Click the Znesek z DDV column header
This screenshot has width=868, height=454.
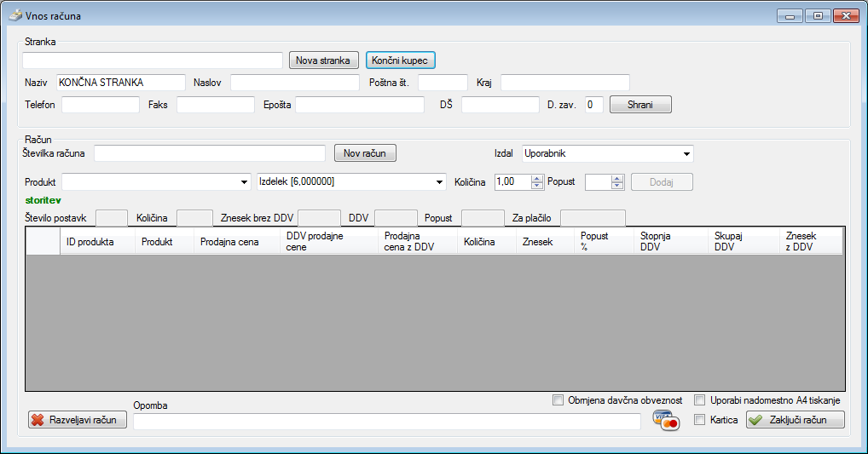tap(810, 242)
